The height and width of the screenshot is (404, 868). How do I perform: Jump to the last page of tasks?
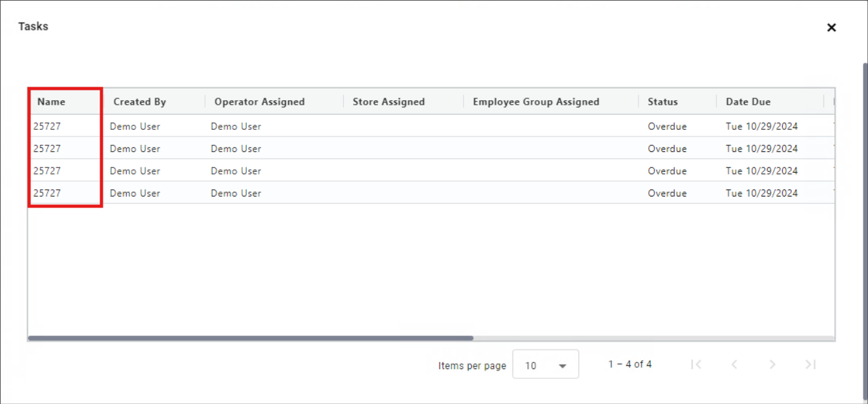(x=810, y=365)
